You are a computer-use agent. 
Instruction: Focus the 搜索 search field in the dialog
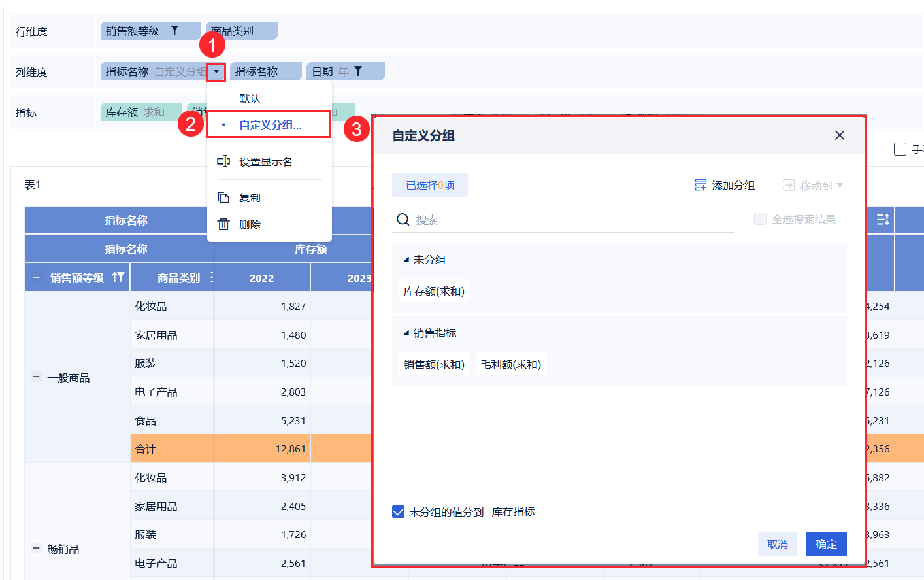point(565,220)
